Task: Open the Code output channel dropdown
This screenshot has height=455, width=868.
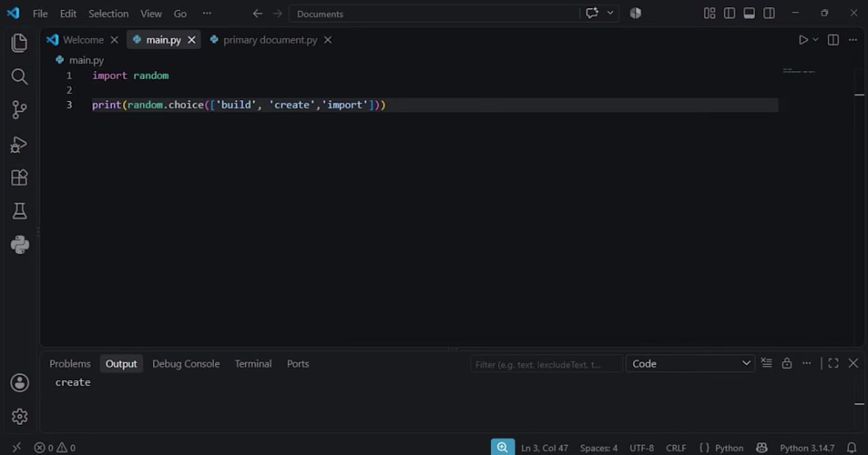Action: [x=690, y=363]
